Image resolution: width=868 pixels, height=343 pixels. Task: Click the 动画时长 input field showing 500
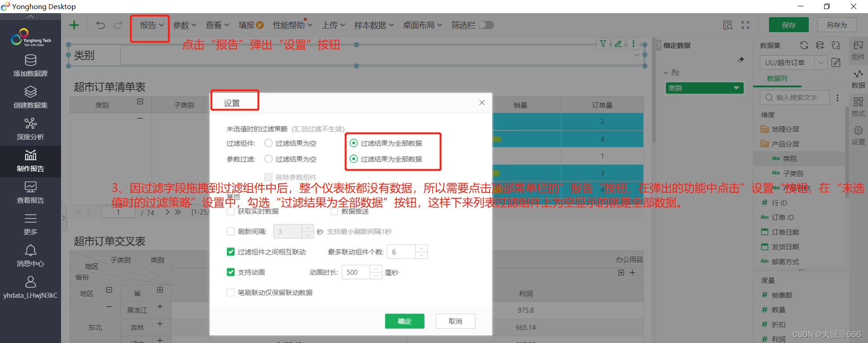click(356, 272)
